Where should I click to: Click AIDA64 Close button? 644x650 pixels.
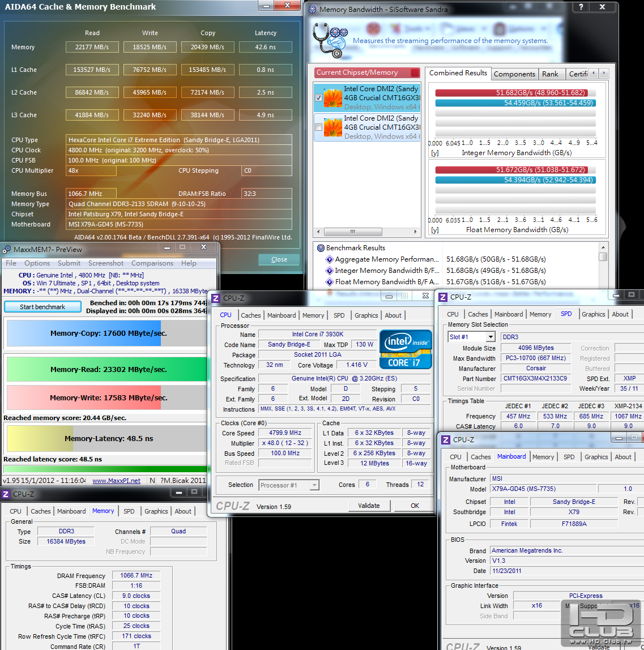(x=279, y=259)
